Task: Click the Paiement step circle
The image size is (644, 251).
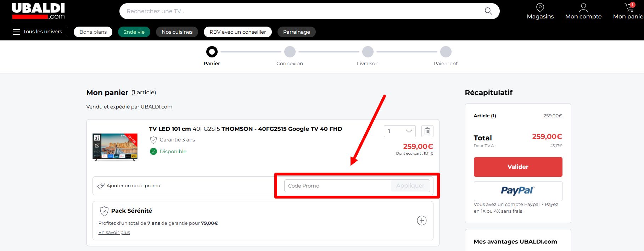Action: [446, 52]
